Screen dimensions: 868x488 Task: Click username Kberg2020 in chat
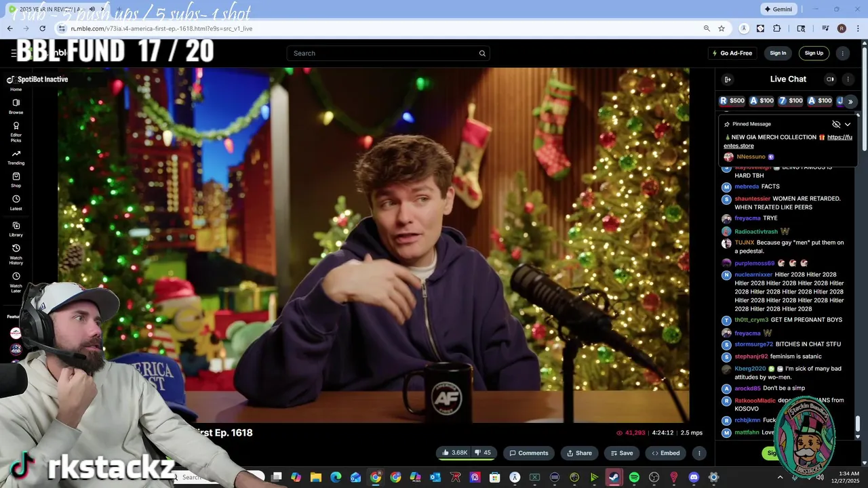750,369
